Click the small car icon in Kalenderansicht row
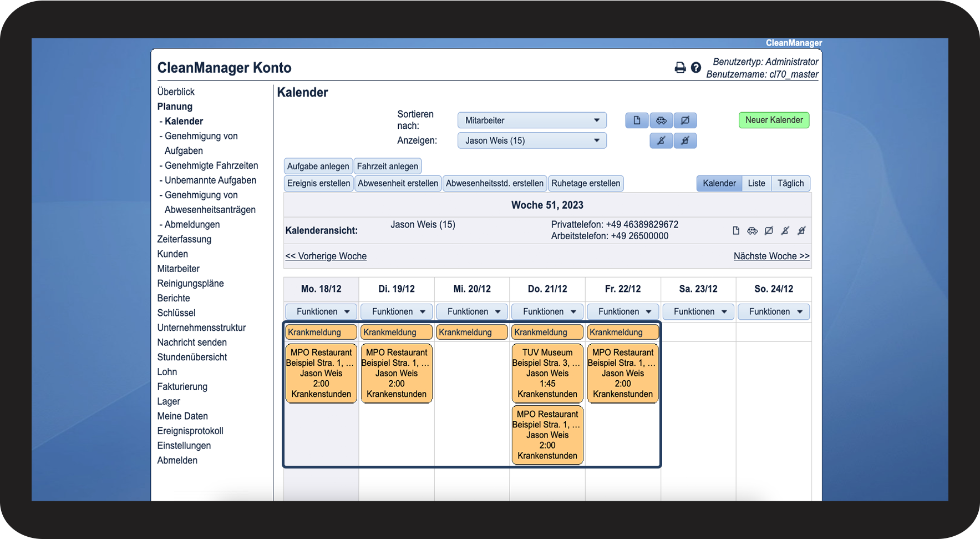Viewport: 980px width, 539px height. click(x=752, y=231)
